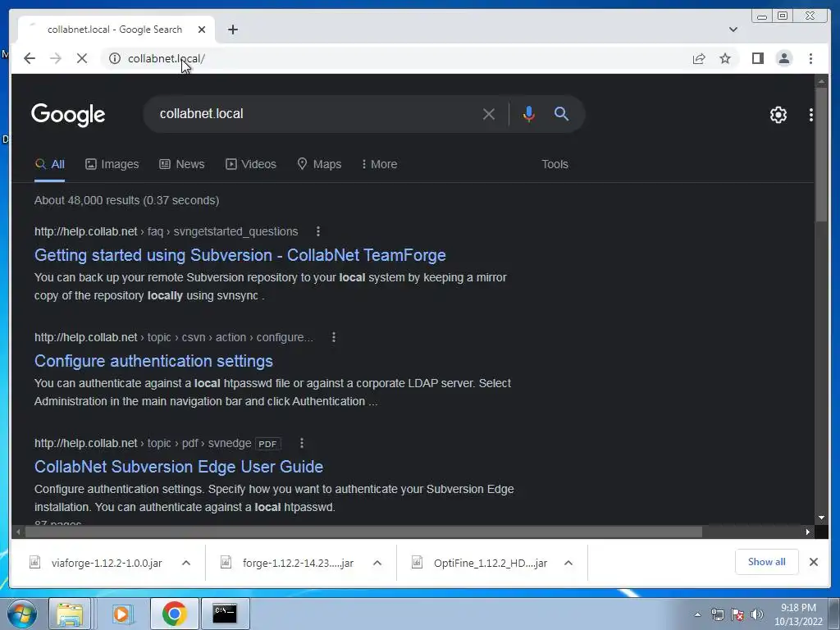Expand options for OptiFine jar download
Screen dimensions: 840x630
tap(568, 563)
